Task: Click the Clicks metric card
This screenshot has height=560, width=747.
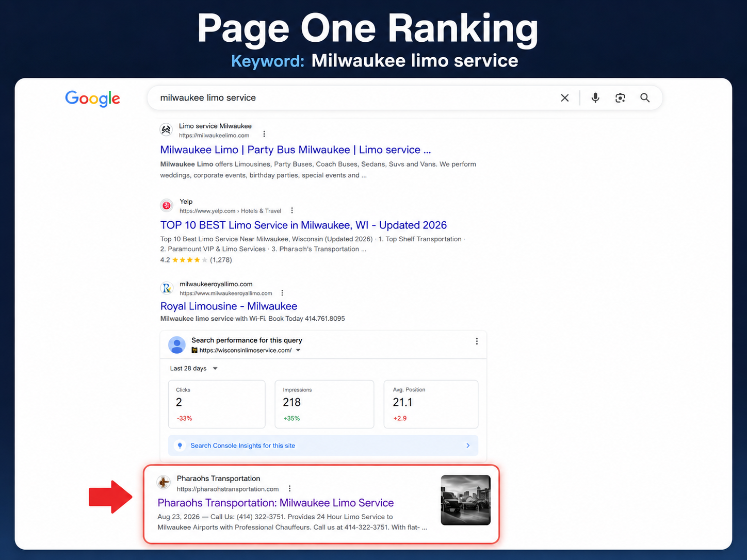Action: [217, 404]
